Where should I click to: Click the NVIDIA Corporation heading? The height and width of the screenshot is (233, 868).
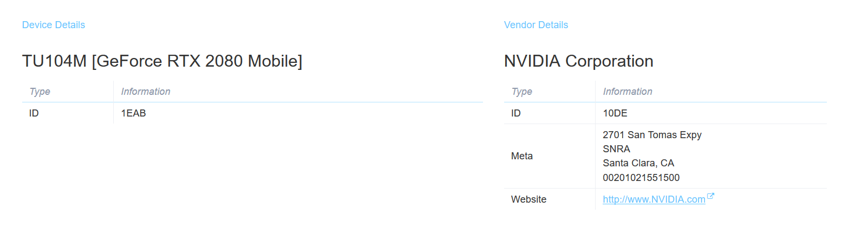pos(578,61)
